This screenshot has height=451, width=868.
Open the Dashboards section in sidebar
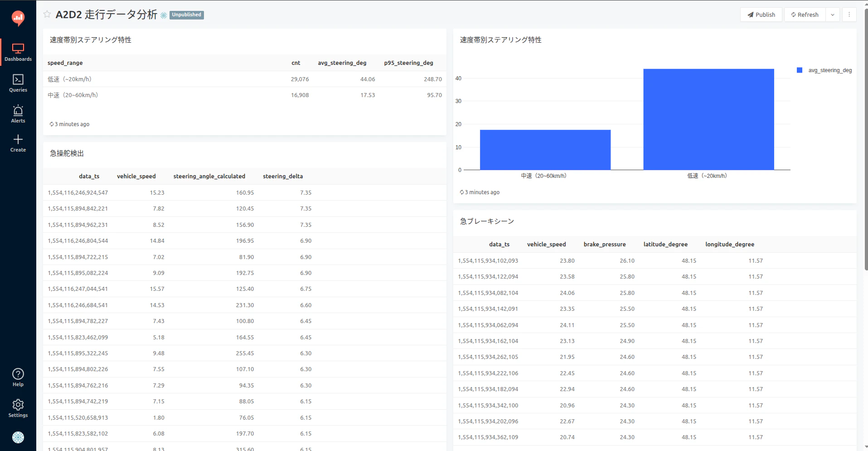(x=18, y=53)
